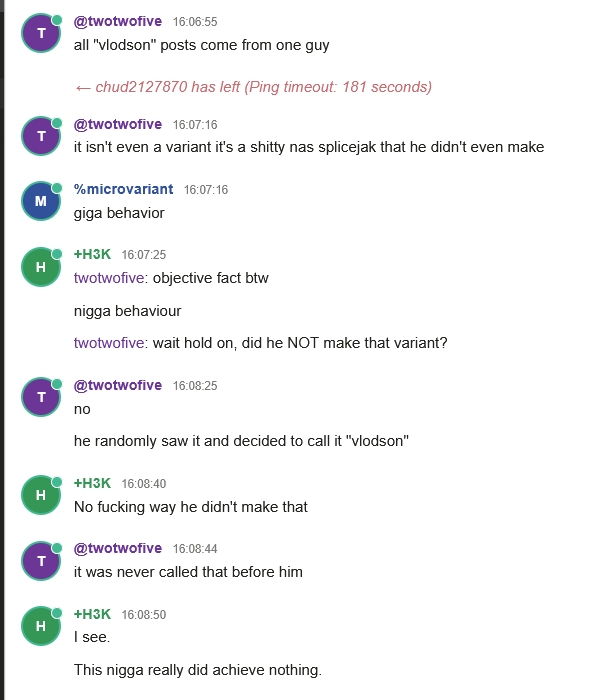Select the H avatar beside the 16:08:40 message
This screenshot has height=700, width=609.
coord(41,495)
